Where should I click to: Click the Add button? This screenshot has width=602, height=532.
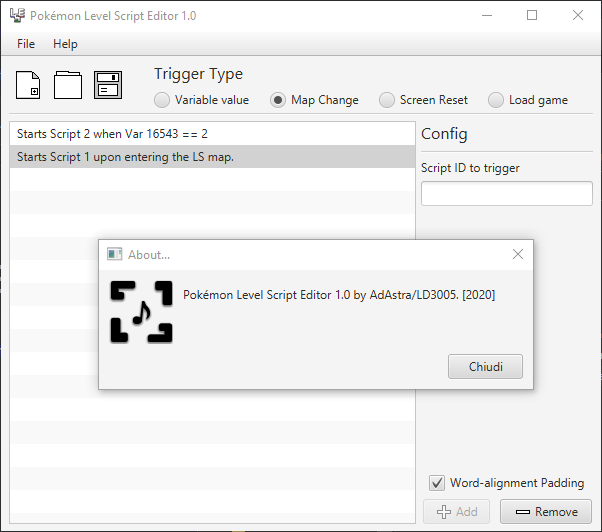(x=456, y=512)
